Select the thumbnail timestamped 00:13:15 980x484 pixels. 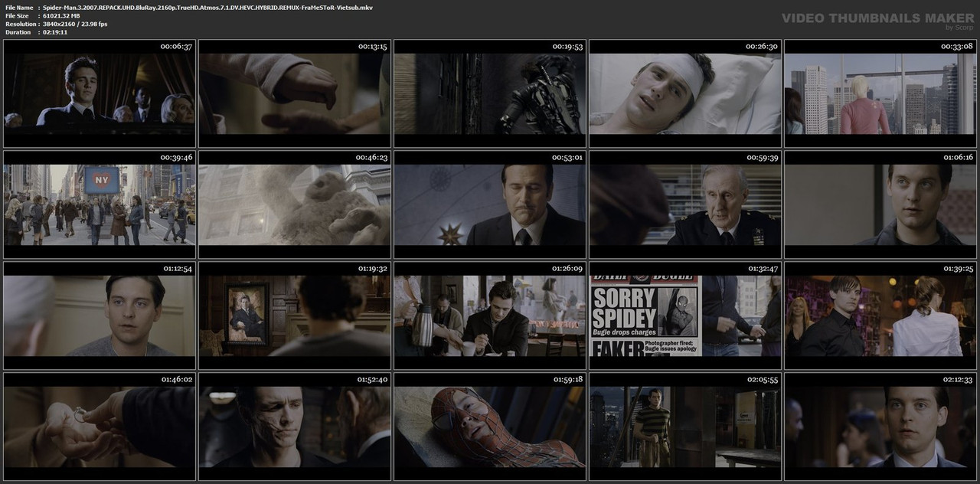click(x=295, y=93)
